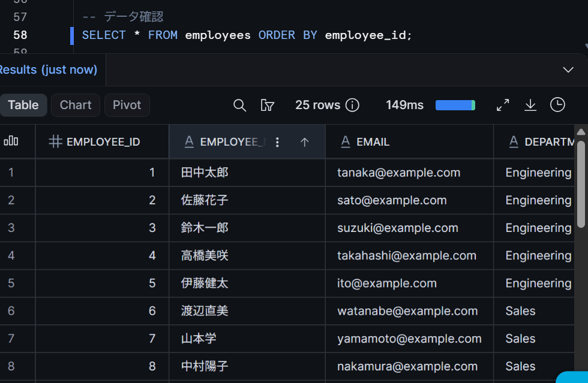The image size is (588, 383).
Task: Open the EMPLOYEE_NAME column three-dot menu
Action: point(277,142)
